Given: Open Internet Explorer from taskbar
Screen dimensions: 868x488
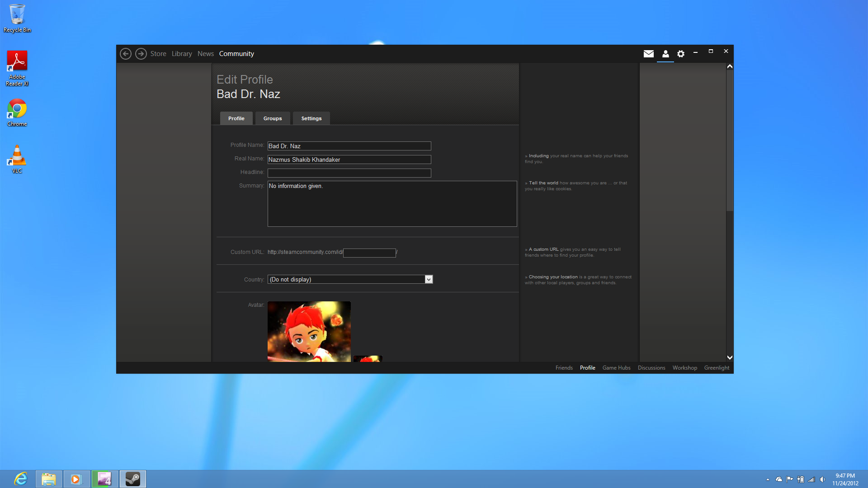Looking at the screenshot, I should point(21,479).
